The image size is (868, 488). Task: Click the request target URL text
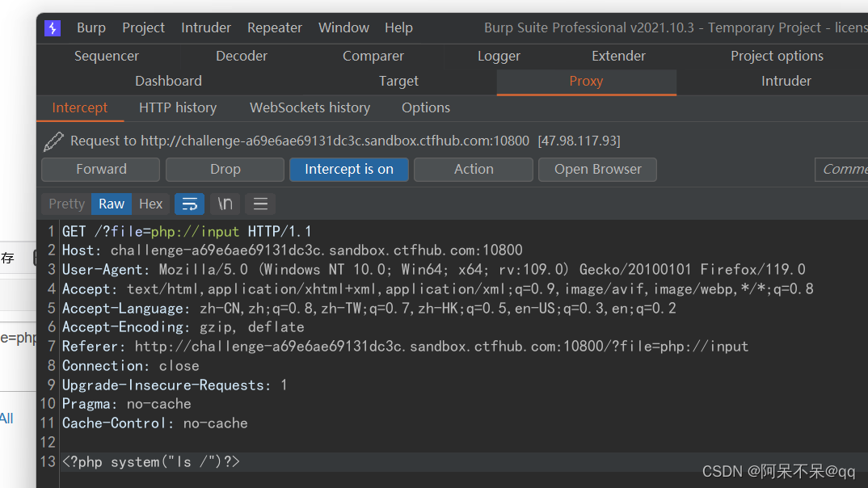click(x=335, y=141)
